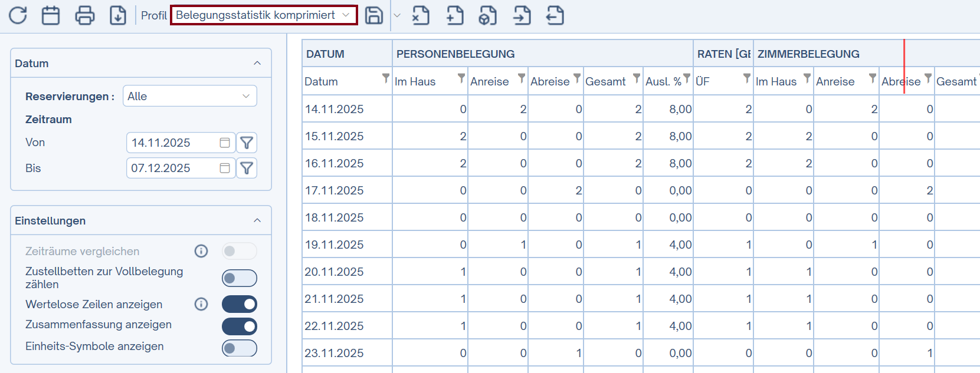The width and height of the screenshot is (980, 373).
Task: Click the DATUM group header
Action: (347, 54)
